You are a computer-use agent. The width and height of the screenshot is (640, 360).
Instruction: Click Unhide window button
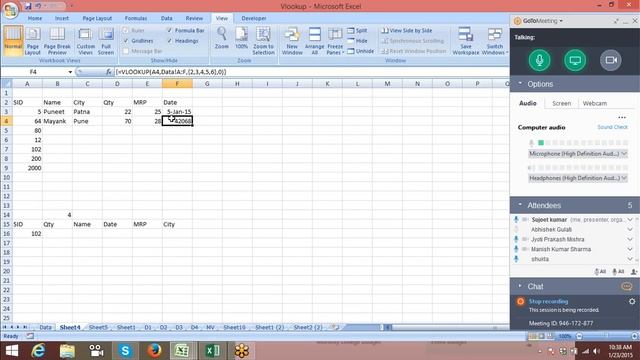click(361, 51)
